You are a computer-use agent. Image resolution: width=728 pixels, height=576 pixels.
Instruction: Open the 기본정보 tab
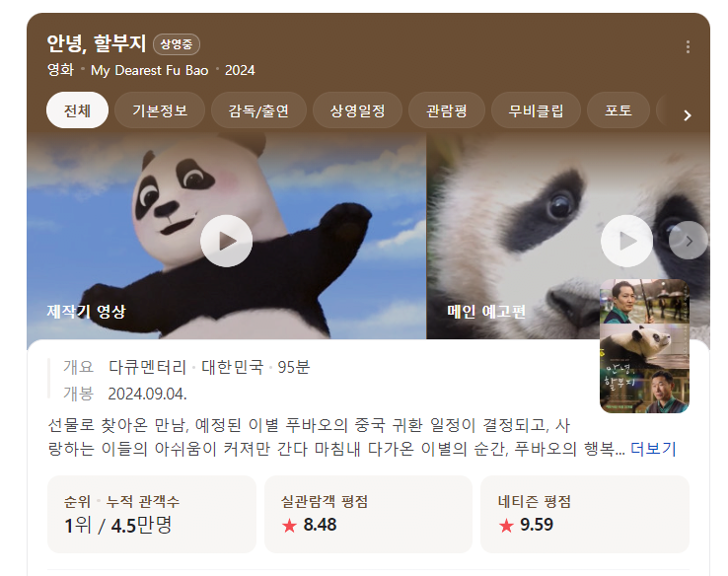160,110
